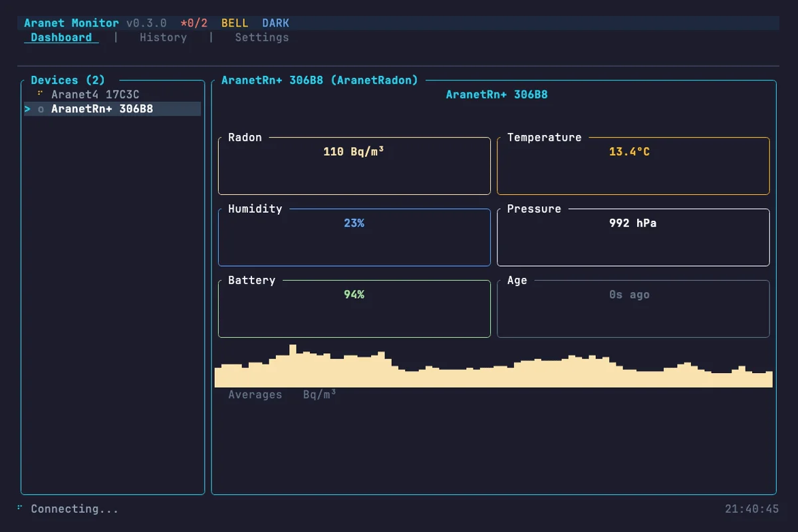Viewport: 798px width, 532px height.
Task: Expand the Battery card
Action: click(x=251, y=280)
